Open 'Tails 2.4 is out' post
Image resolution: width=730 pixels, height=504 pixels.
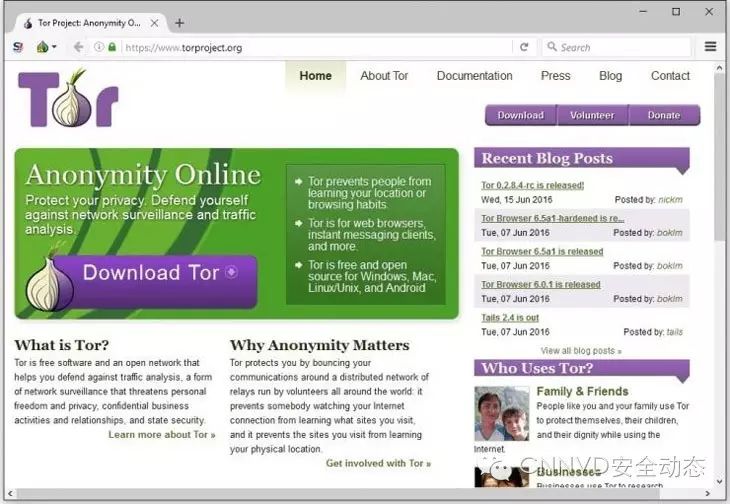click(510, 317)
